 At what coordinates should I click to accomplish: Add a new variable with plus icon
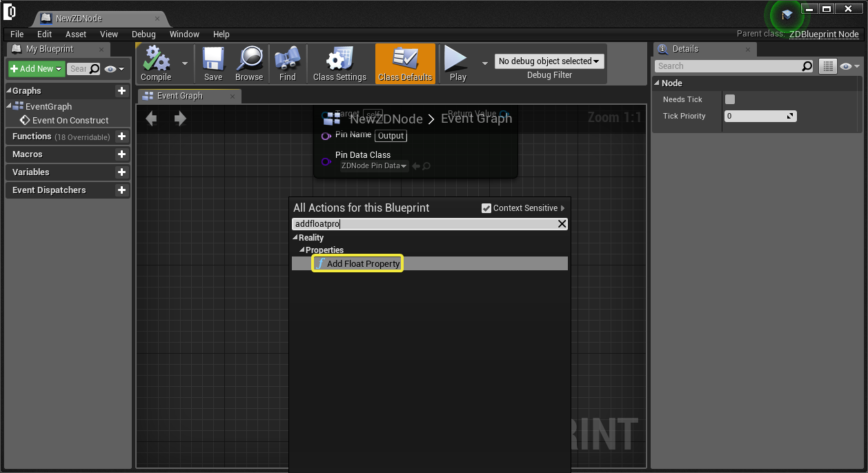click(x=121, y=172)
